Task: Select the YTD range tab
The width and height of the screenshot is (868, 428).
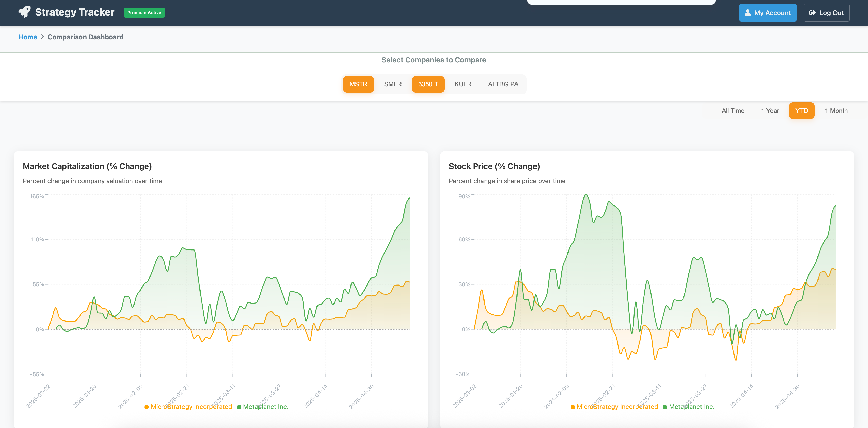Action: click(x=802, y=111)
